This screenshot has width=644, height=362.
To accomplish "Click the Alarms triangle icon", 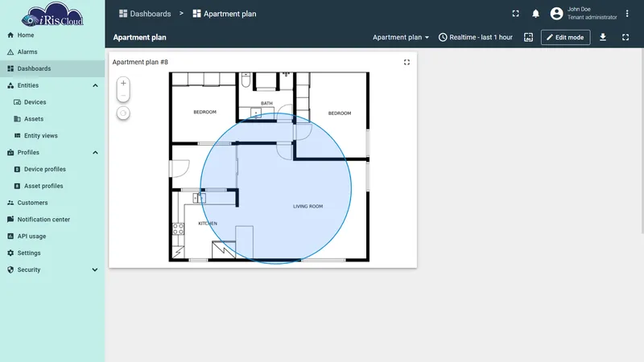I will coord(10,52).
